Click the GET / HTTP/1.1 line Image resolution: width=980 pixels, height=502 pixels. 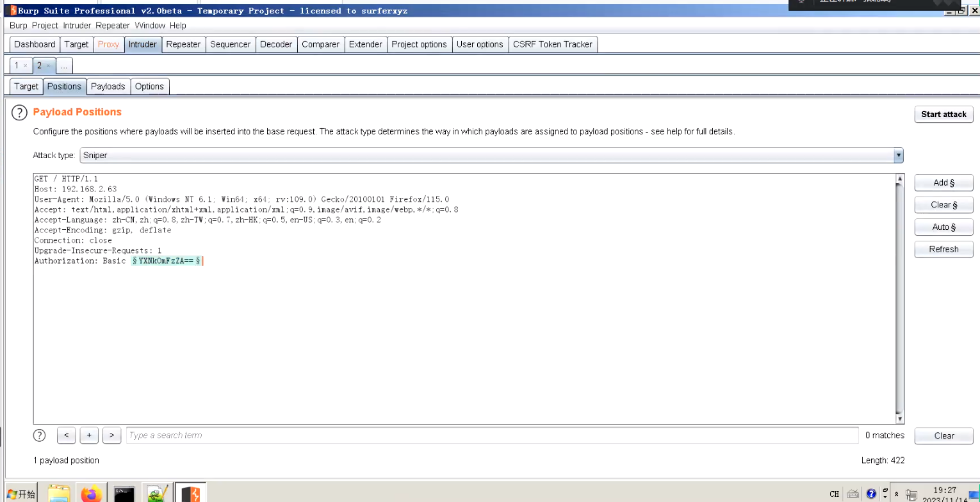pos(66,179)
